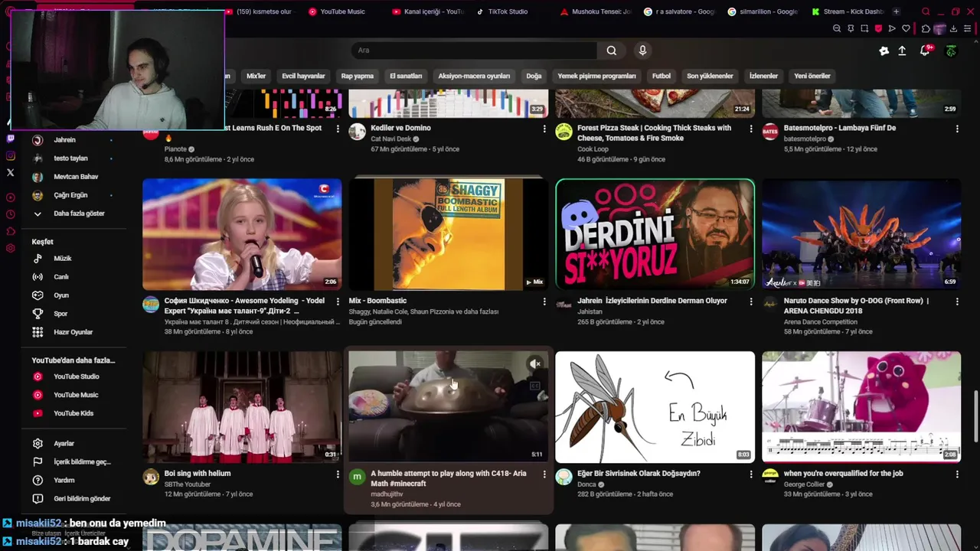Open the YouTube account avatar menu
Viewport: 980px width, 551px height.
click(x=951, y=51)
